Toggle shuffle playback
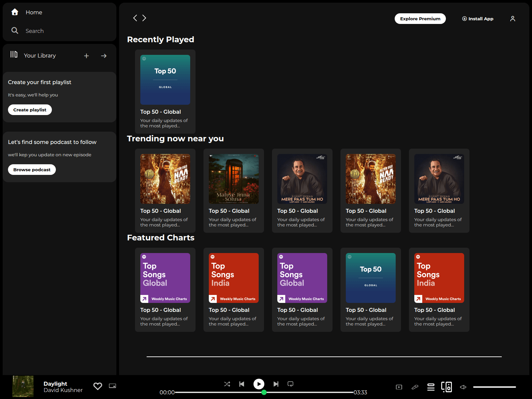This screenshot has height=399, width=532. 227,384
